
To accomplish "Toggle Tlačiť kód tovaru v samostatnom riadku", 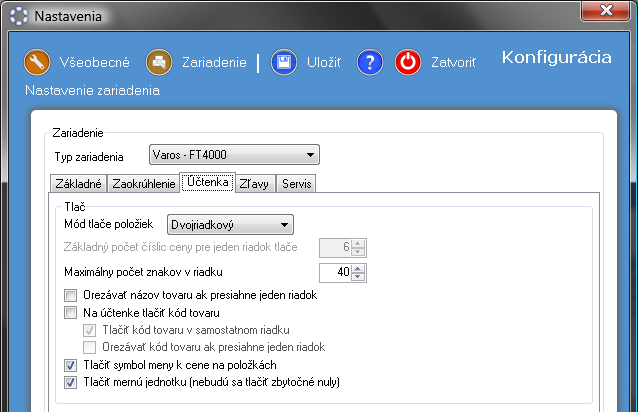I will (x=90, y=330).
